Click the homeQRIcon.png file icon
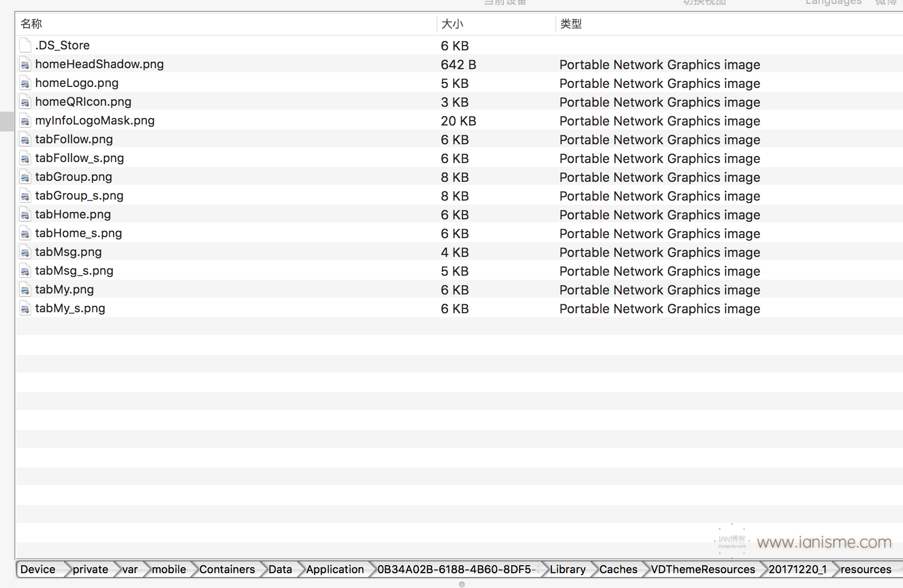Viewport: 903px width, 588px height. (x=25, y=102)
